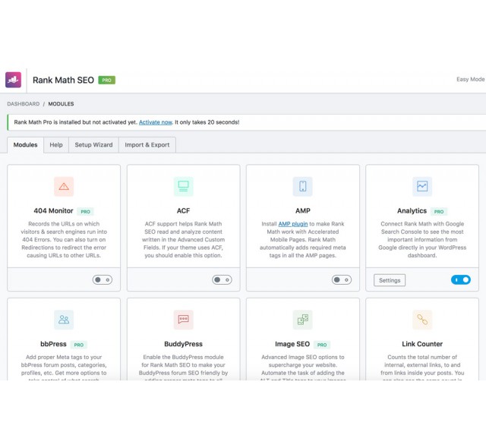Click the Link Counter module title
The width and height of the screenshot is (486, 448).
[x=422, y=344]
